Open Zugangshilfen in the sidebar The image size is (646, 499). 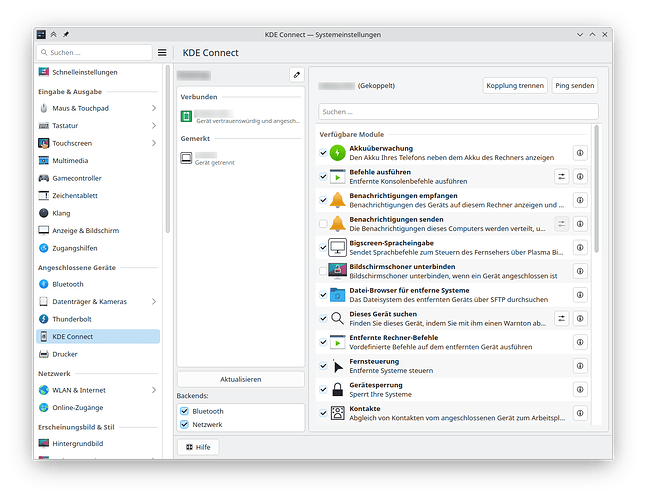coord(98,248)
